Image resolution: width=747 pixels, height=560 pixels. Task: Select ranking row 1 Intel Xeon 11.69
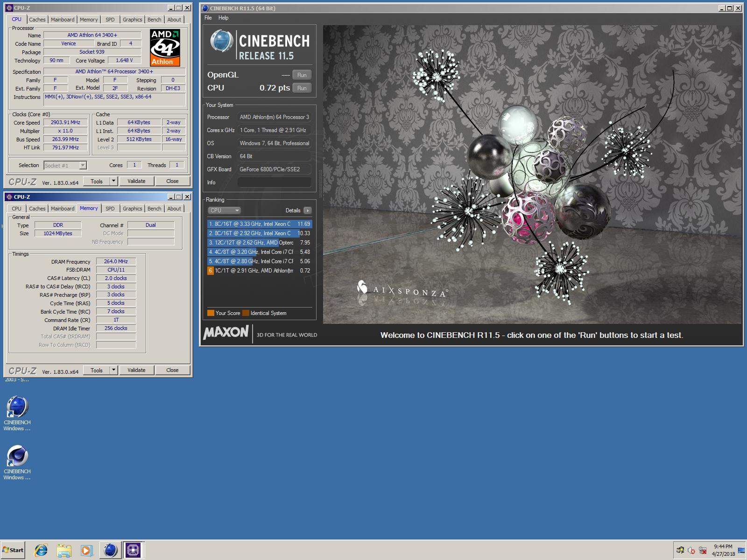(260, 224)
